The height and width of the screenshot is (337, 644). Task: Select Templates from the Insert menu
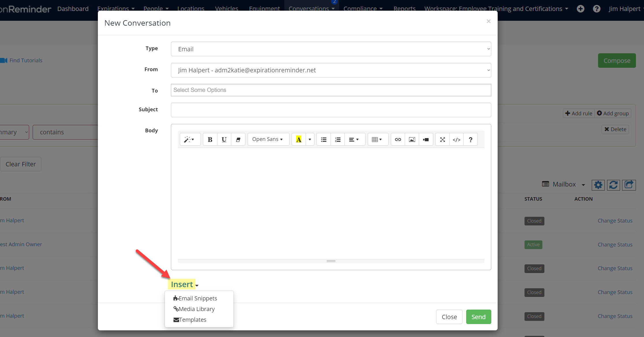click(193, 319)
